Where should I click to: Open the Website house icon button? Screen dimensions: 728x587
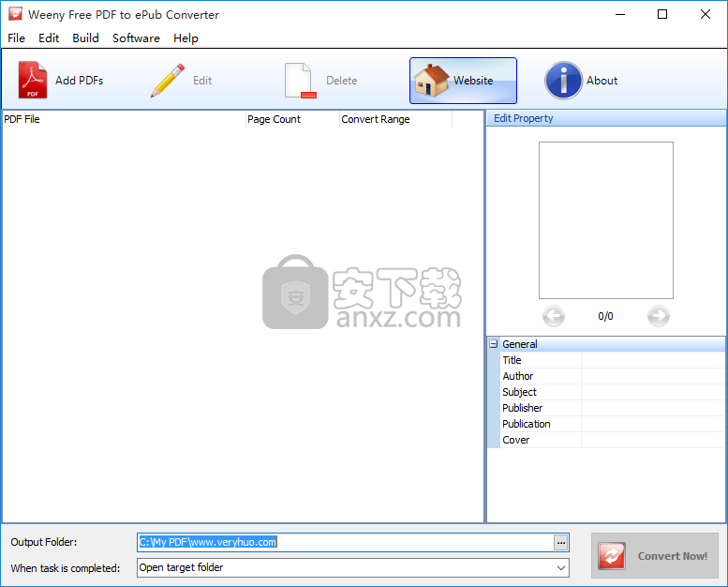click(463, 81)
